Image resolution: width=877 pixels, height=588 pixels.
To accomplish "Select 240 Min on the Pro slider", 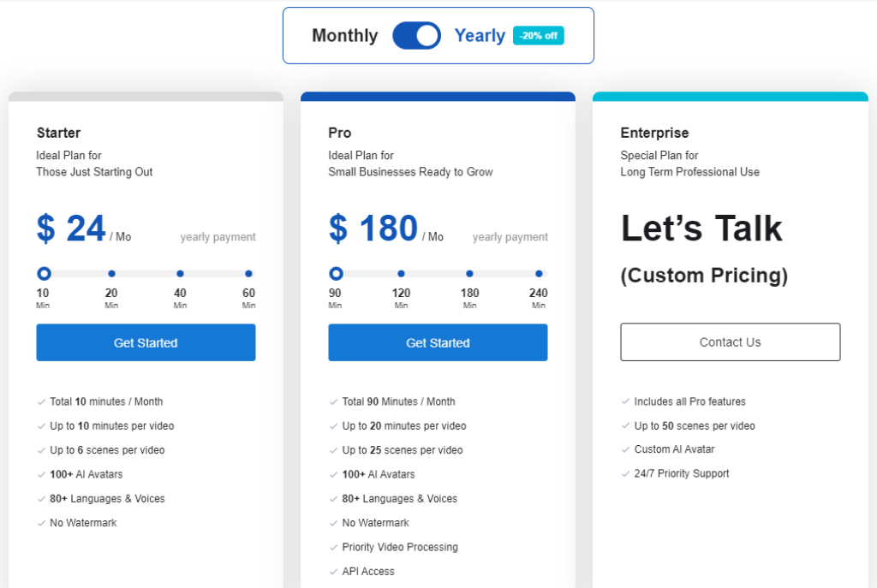I will pyautogui.click(x=538, y=274).
